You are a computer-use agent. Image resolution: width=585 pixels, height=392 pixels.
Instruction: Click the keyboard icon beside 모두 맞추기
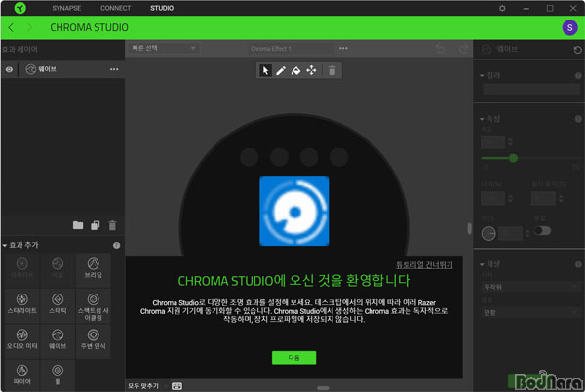pyautogui.click(x=176, y=385)
